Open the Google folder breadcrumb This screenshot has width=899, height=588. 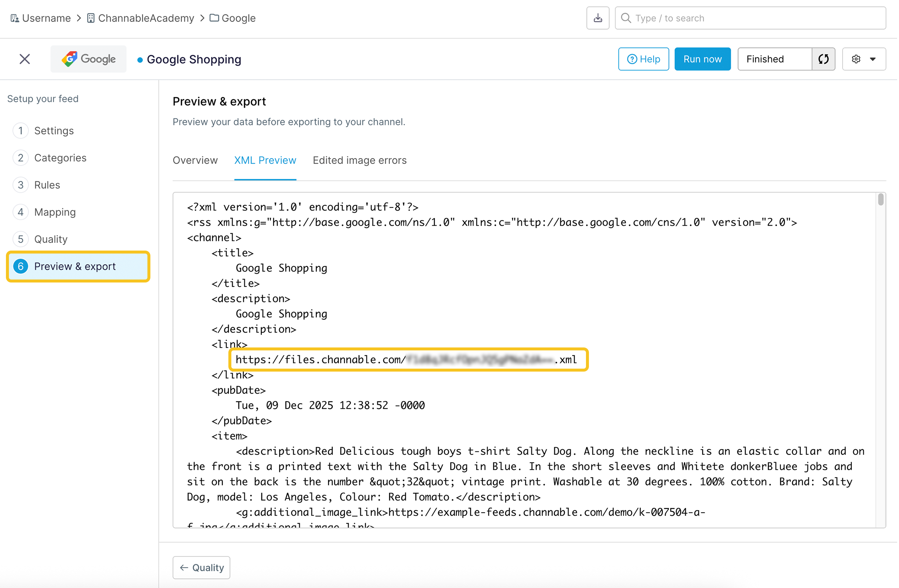(238, 18)
